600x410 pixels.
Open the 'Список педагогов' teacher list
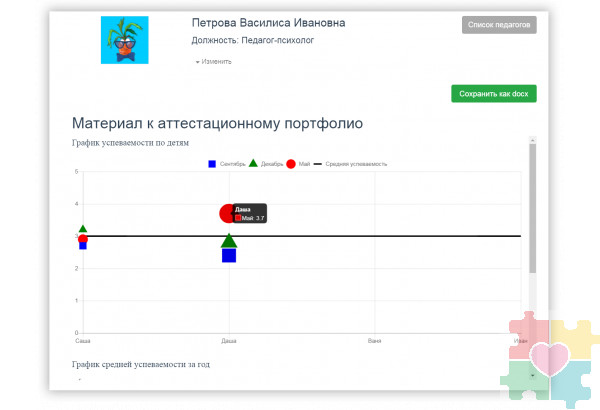(499, 25)
